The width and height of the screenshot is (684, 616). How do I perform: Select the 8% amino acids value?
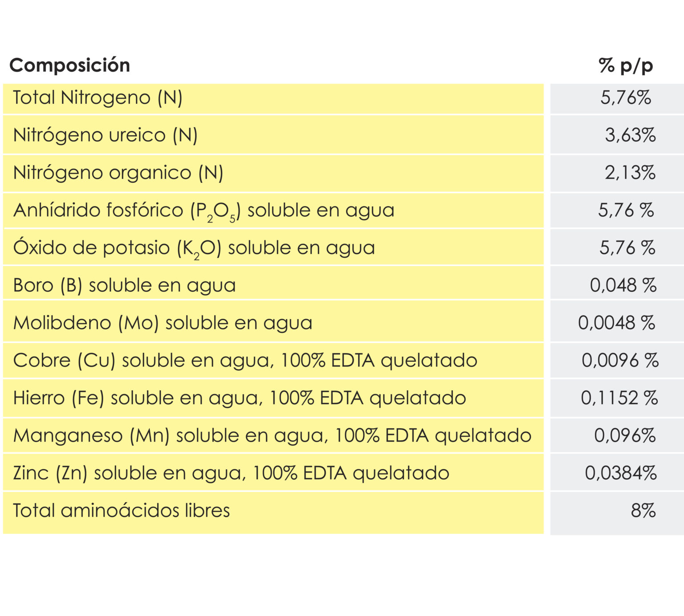coord(643,511)
